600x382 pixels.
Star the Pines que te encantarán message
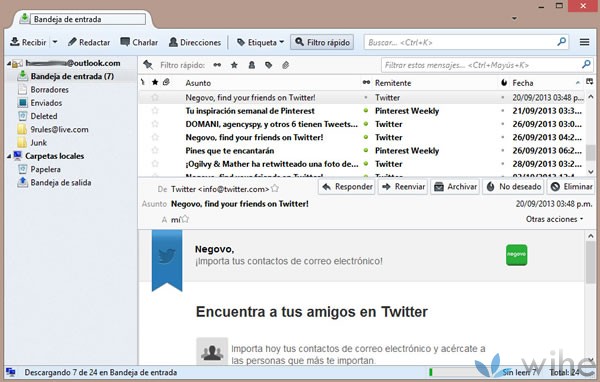pos(155,150)
